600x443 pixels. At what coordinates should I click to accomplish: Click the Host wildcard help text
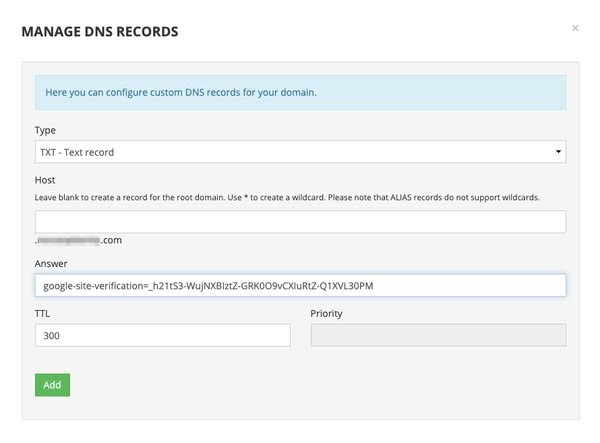tap(287, 197)
